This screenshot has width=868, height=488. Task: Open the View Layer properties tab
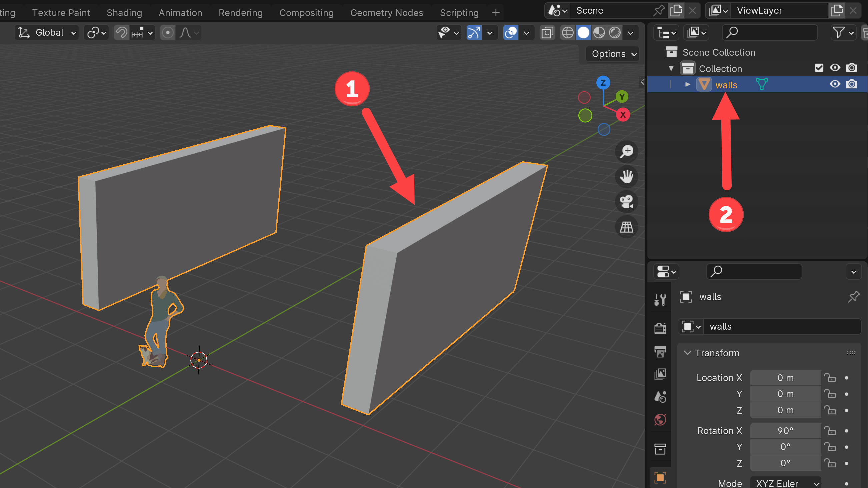(x=660, y=374)
